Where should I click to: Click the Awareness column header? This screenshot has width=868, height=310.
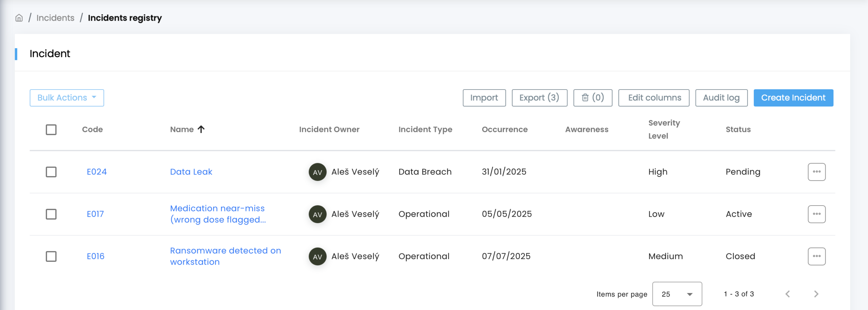coord(587,130)
